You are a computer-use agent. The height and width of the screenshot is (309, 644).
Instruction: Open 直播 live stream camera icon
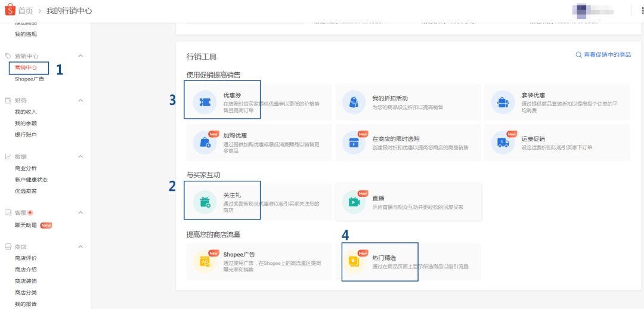[354, 202]
